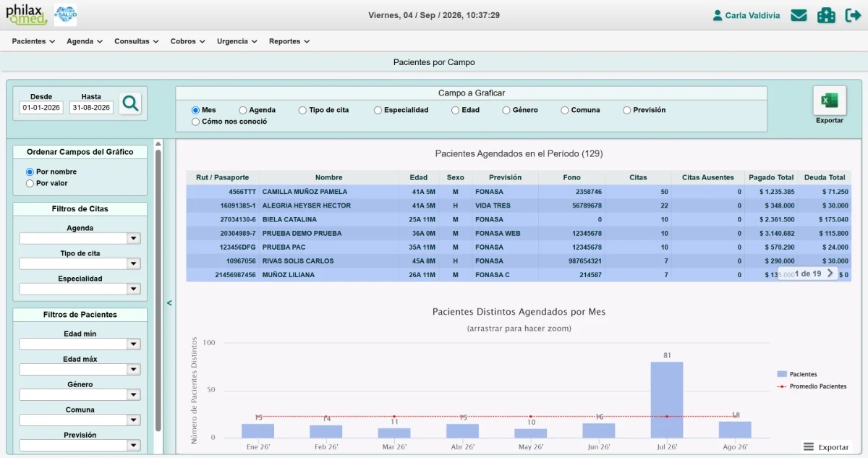This screenshot has height=458, width=868.
Task: Choose Tipo de cita chart field radio
Action: (302, 110)
